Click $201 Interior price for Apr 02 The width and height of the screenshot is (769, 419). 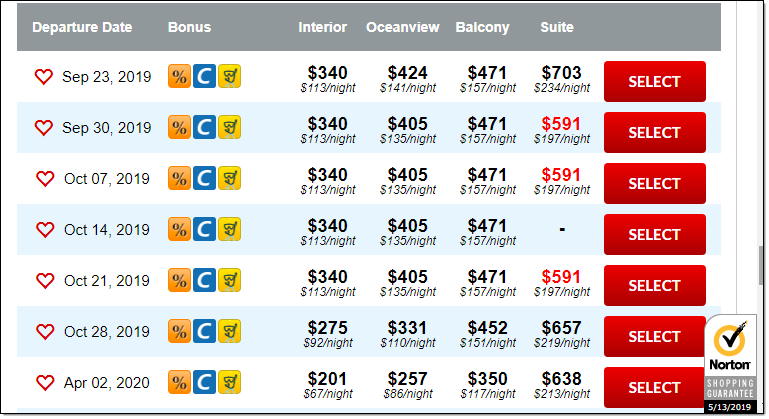(x=328, y=379)
